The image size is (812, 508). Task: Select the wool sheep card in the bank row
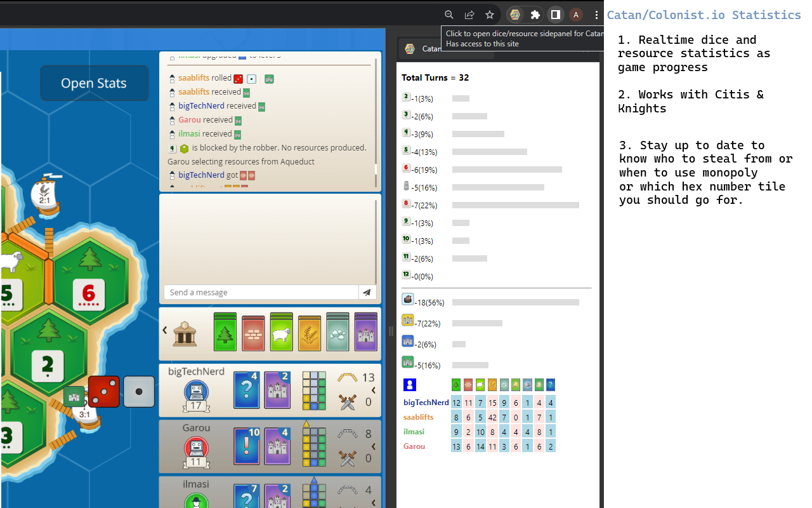pyautogui.click(x=281, y=331)
